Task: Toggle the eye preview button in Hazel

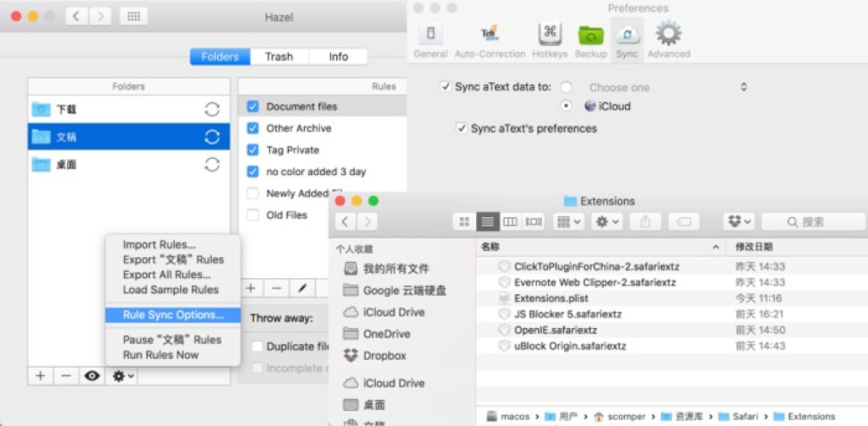Action: (92, 376)
